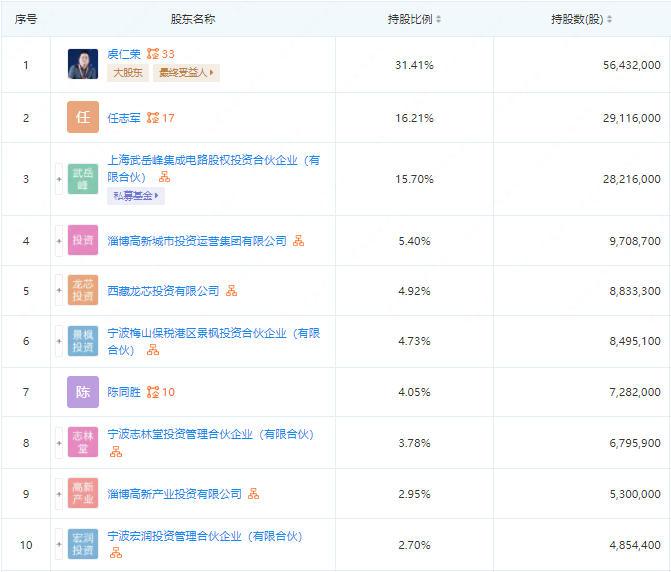Image resolution: width=671 pixels, height=572 pixels.
Task: Open shareholder 虞仁荣 link
Action: click(124, 54)
